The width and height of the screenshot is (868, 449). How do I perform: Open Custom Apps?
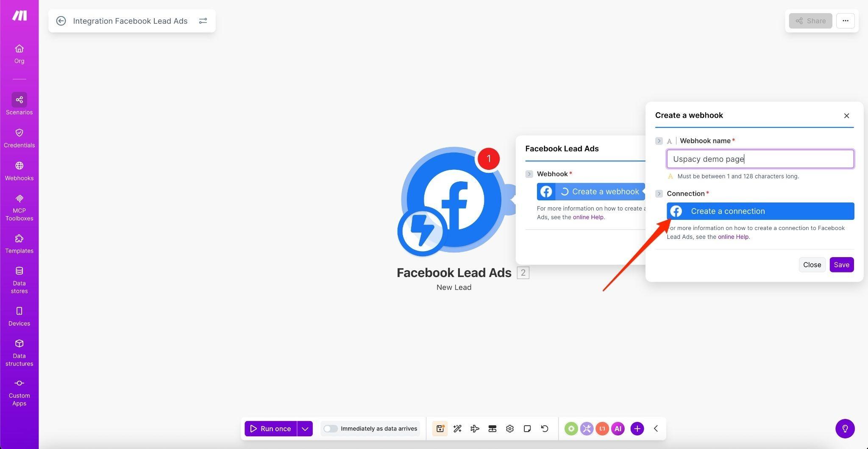(19, 393)
